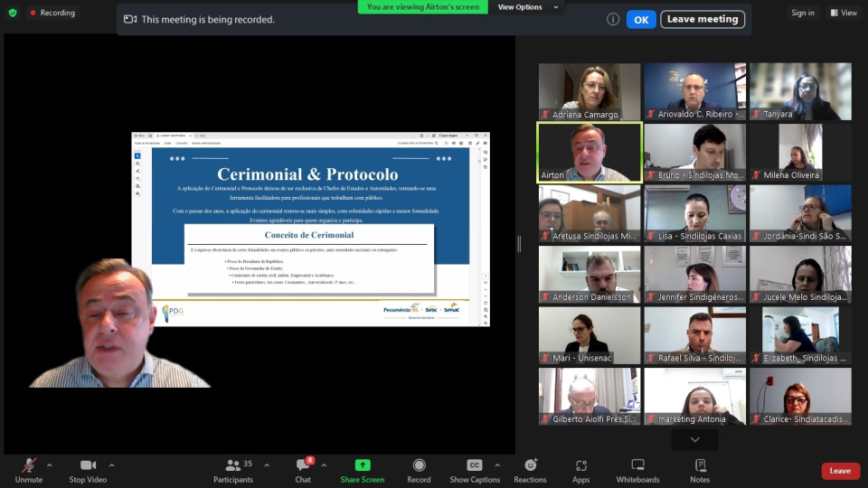Open the Reactions menu

click(530, 470)
